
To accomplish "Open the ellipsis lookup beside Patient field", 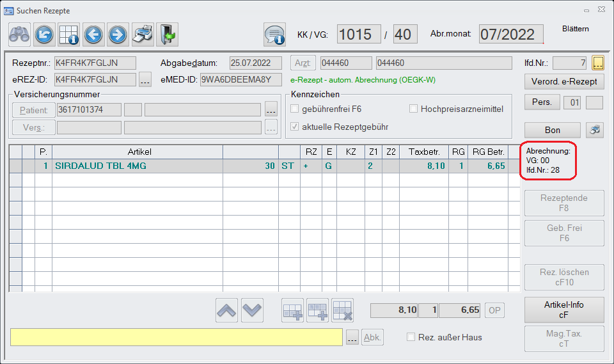I will 271,109.
